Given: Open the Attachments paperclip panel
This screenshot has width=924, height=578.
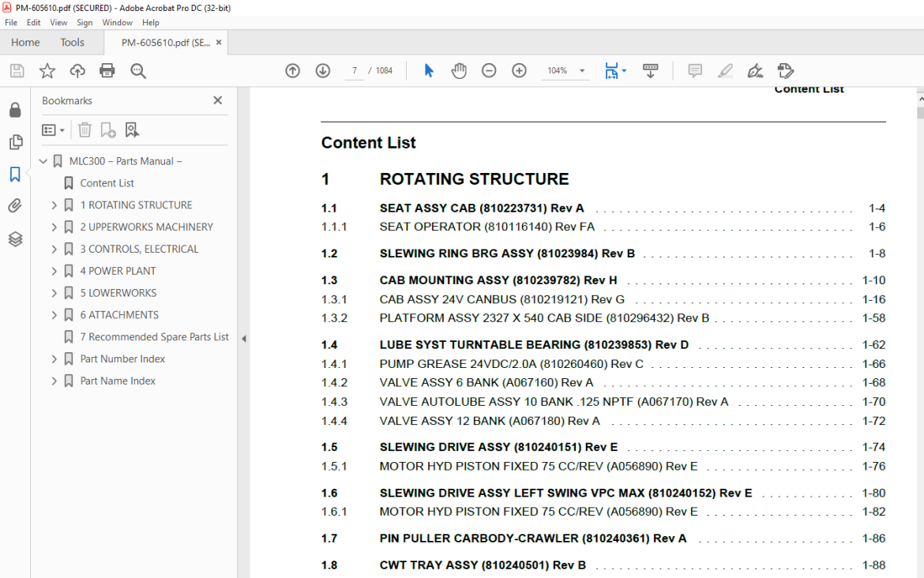Looking at the screenshot, I should pos(15,205).
